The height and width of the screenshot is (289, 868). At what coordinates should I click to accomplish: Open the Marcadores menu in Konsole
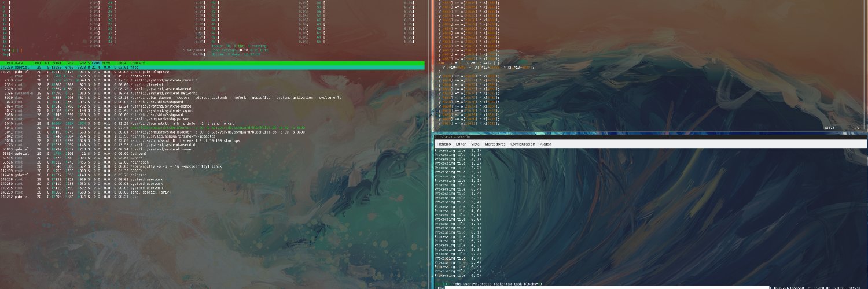pos(495,144)
